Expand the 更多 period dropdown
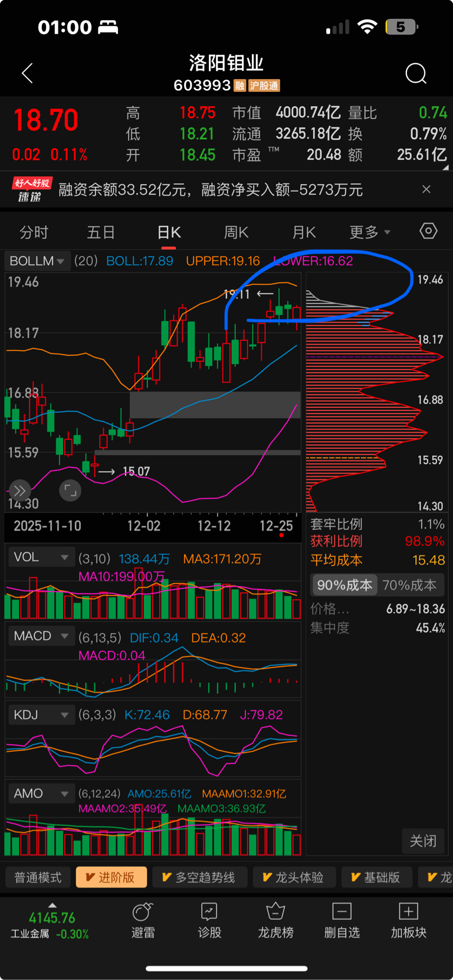Viewport: 453px width, 980px height. 370,232
